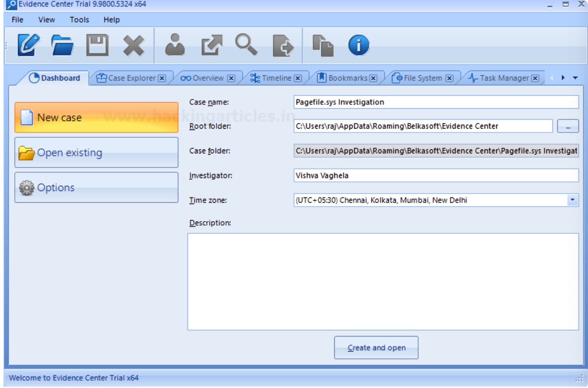
Task: Click the document with arrow report icon
Action: tap(283, 46)
